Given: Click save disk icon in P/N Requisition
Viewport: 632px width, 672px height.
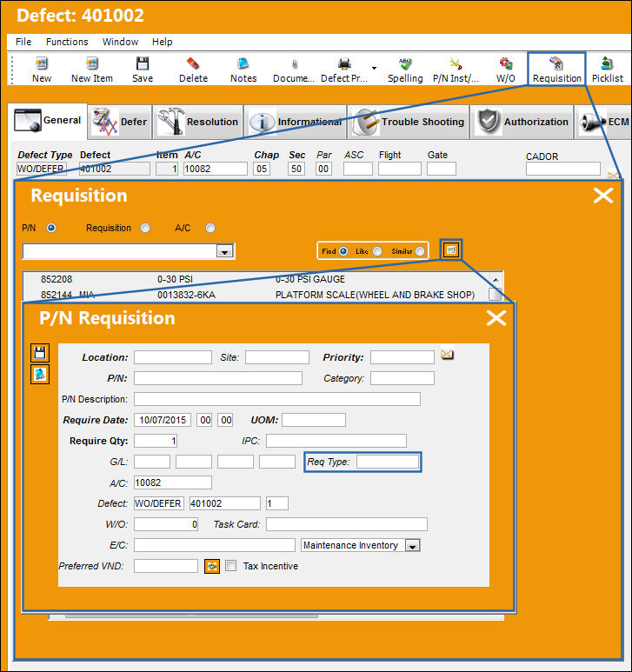Looking at the screenshot, I should [40, 353].
